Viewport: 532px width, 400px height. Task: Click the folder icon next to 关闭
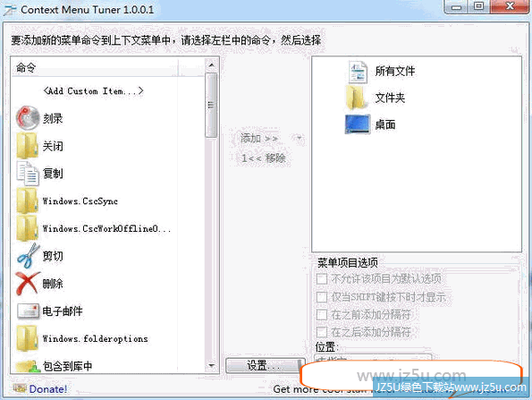click(x=27, y=146)
